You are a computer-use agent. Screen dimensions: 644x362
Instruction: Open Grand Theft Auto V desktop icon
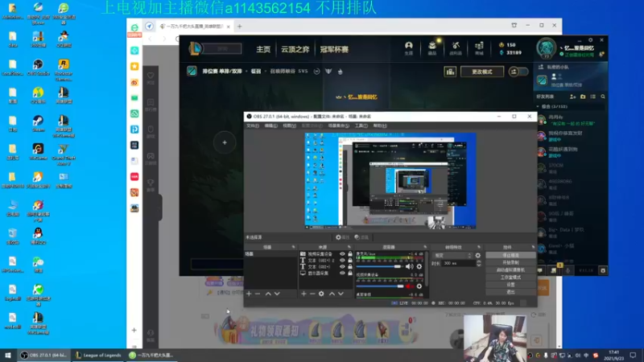pos(64,154)
